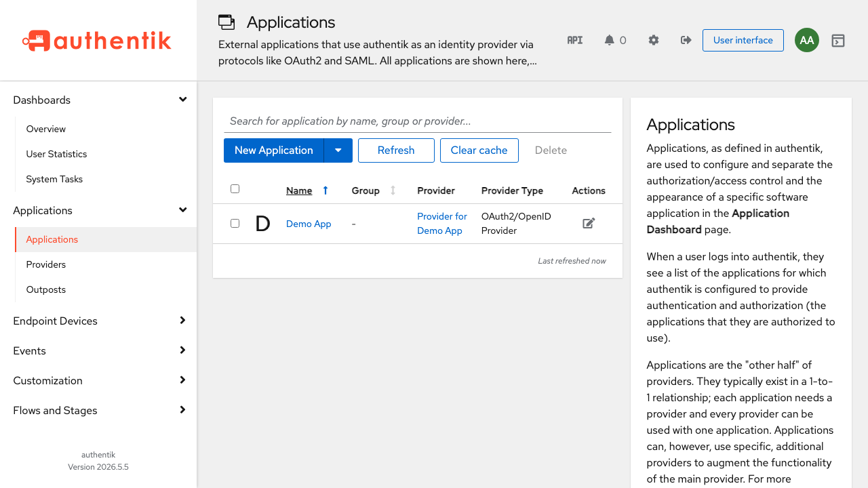The image size is (868, 488).
Task: Switch to the User interface
Action: (743, 40)
